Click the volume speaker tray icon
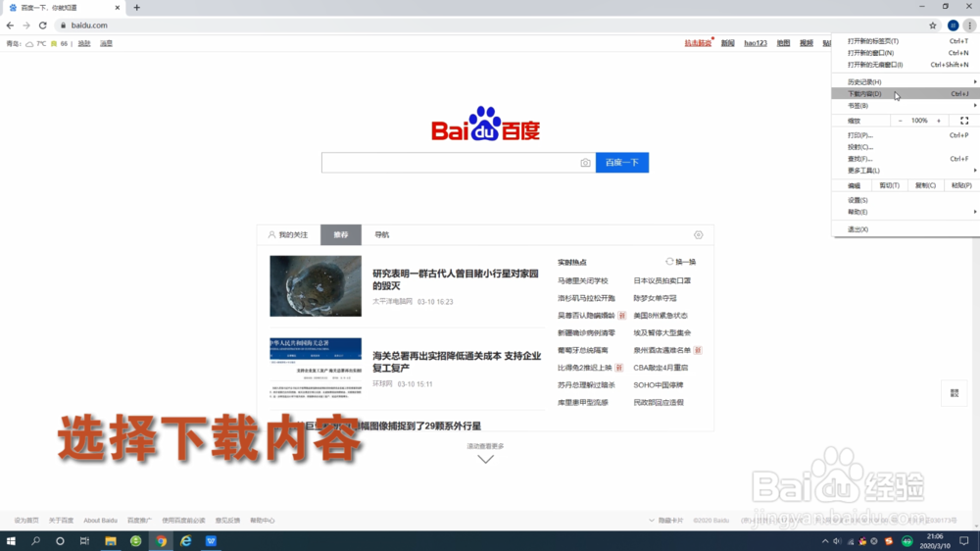Image resolution: width=980 pixels, height=551 pixels. (837, 541)
